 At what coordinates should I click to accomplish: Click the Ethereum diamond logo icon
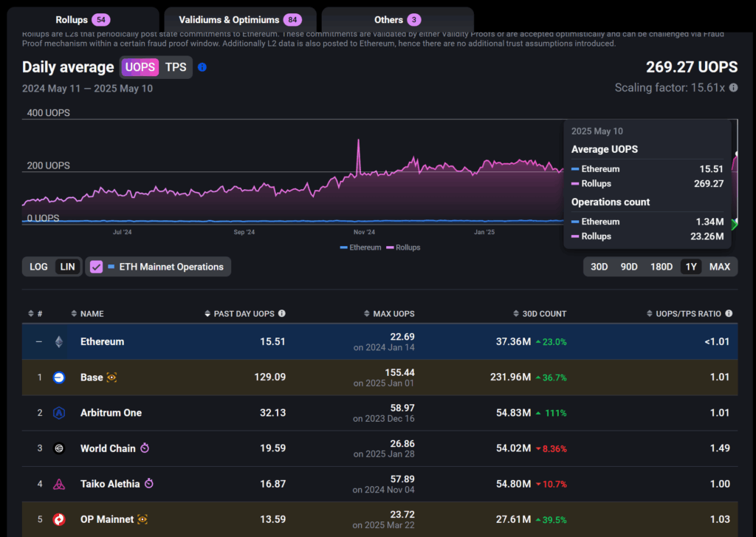click(x=59, y=341)
